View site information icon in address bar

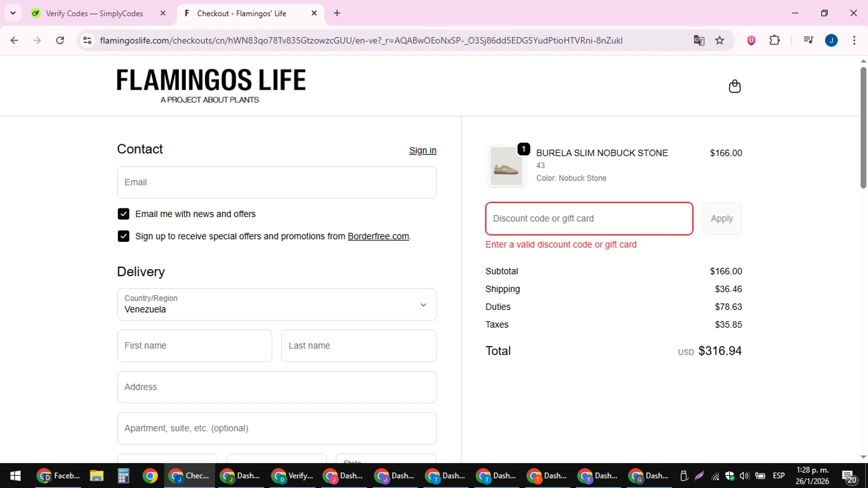[x=87, y=41]
